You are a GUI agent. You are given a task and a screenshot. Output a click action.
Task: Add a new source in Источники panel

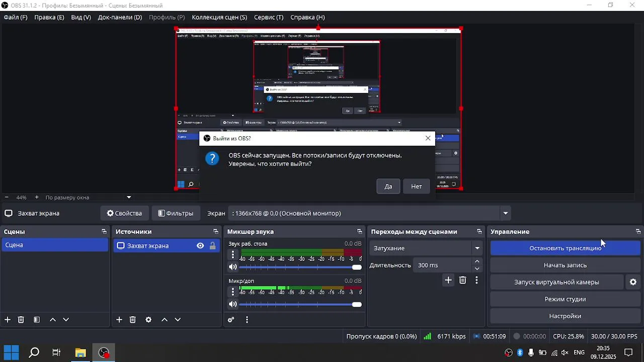(119, 320)
